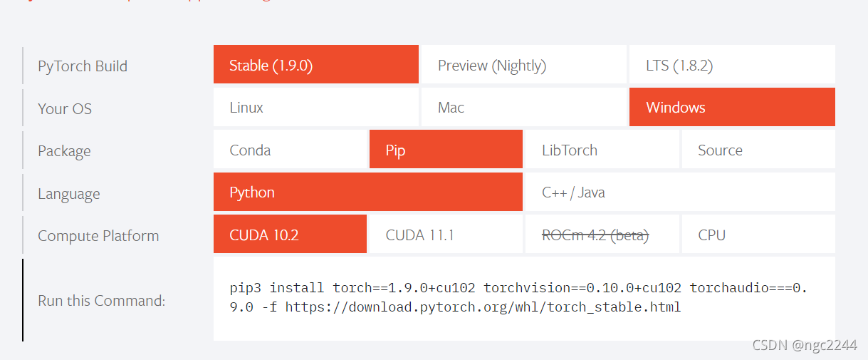Choose C++ / Java language option

tap(680, 192)
